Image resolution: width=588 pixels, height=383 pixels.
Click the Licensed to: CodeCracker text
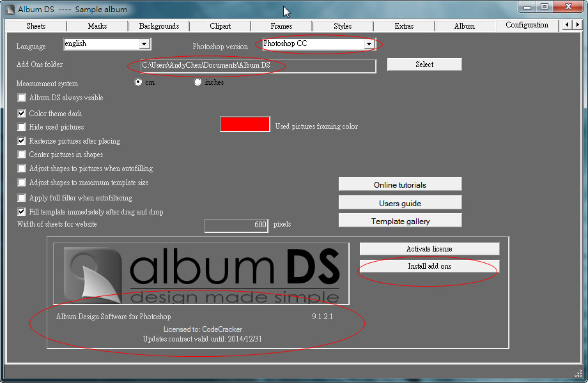203,329
